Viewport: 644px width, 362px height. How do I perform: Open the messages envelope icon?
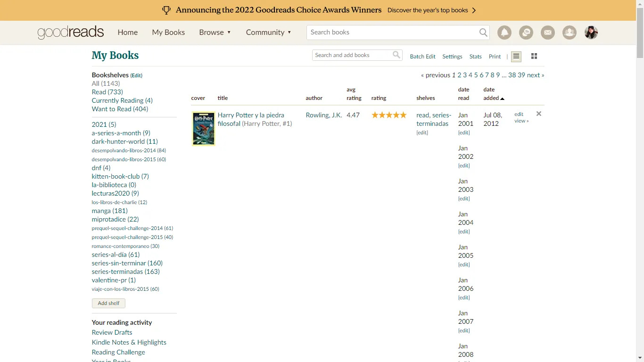(x=548, y=33)
